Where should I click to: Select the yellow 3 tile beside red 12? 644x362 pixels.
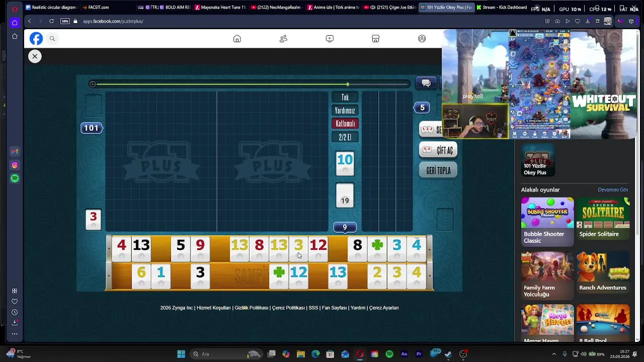click(x=298, y=248)
